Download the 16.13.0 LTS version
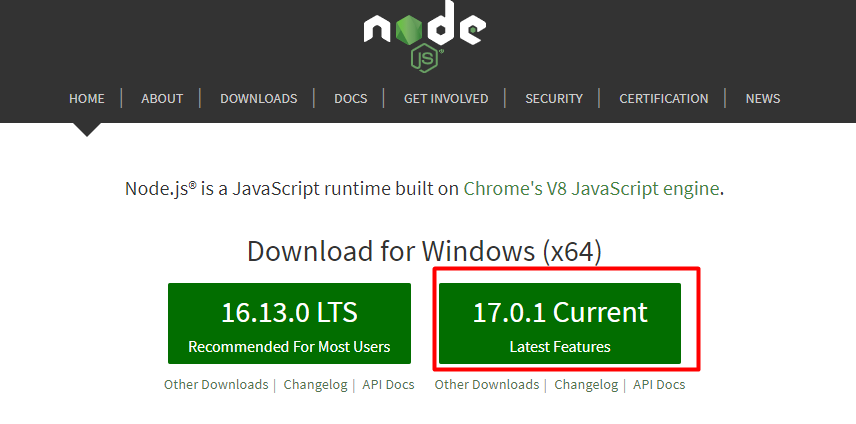 [289, 324]
